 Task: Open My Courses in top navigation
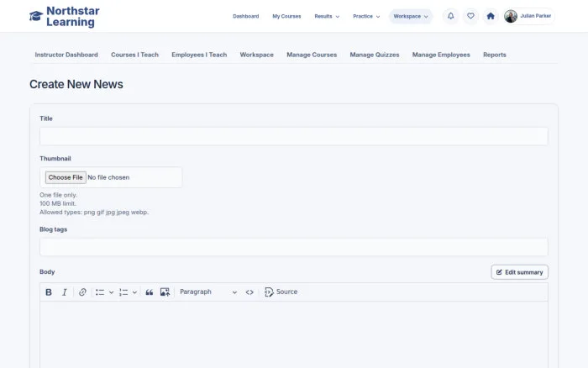pos(287,16)
